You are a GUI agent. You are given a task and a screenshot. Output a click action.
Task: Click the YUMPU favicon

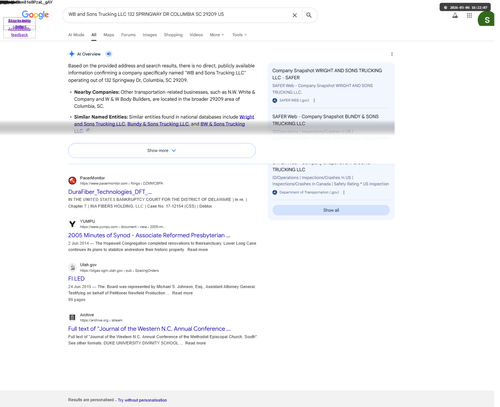72,224
